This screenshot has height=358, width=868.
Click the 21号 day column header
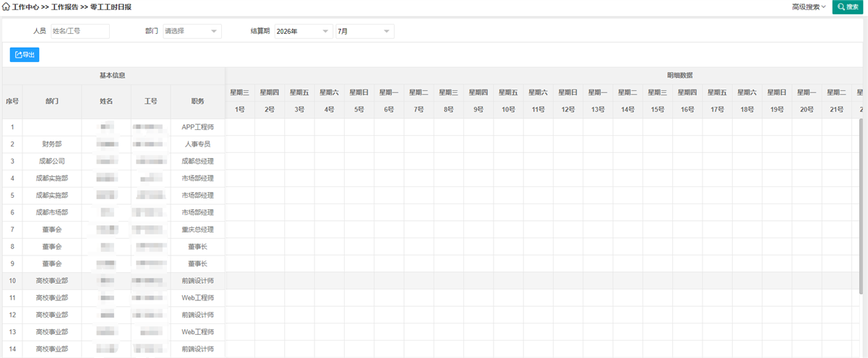click(x=837, y=110)
